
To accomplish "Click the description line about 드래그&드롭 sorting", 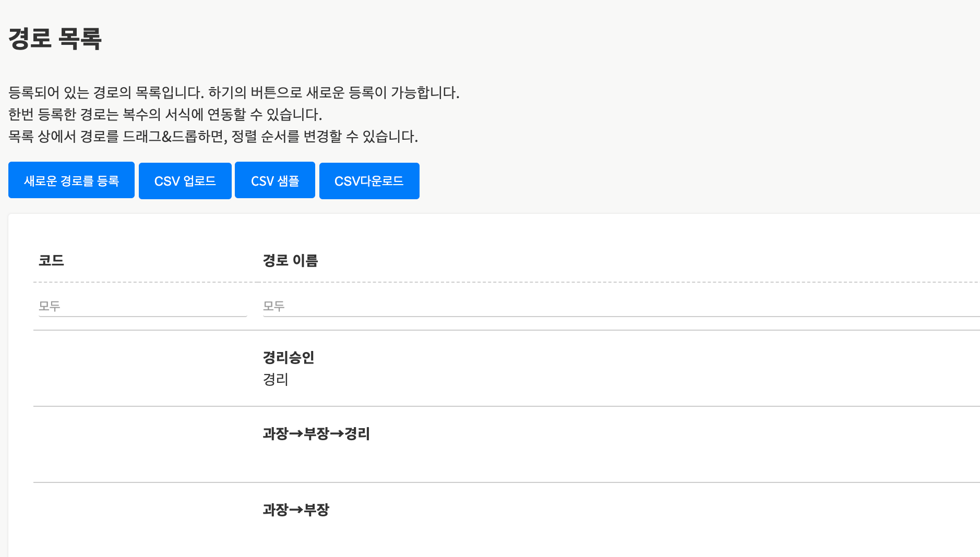I will 213,137.
